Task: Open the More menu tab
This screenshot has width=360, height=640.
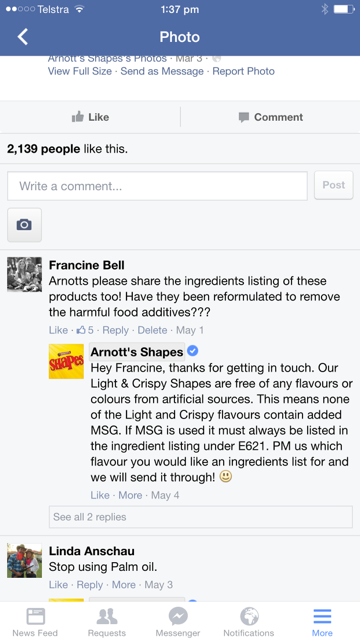Action: click(x=322, y=622)
